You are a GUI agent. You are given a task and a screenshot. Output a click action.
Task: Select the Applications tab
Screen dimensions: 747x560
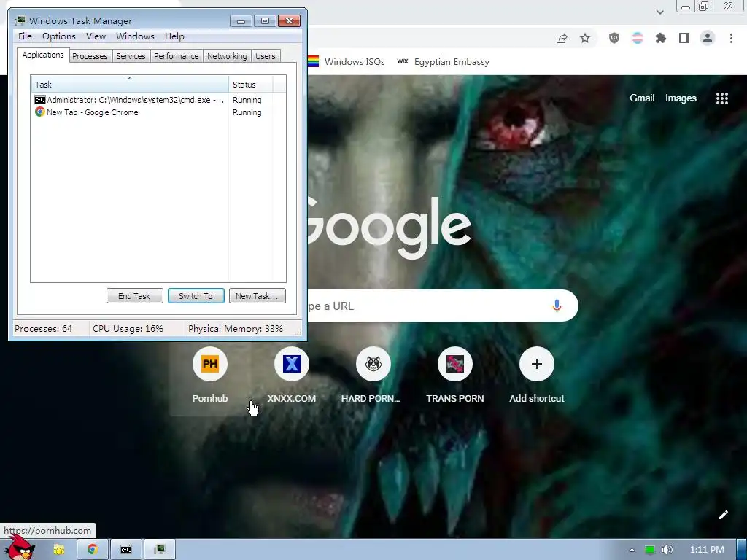point(43,55)
